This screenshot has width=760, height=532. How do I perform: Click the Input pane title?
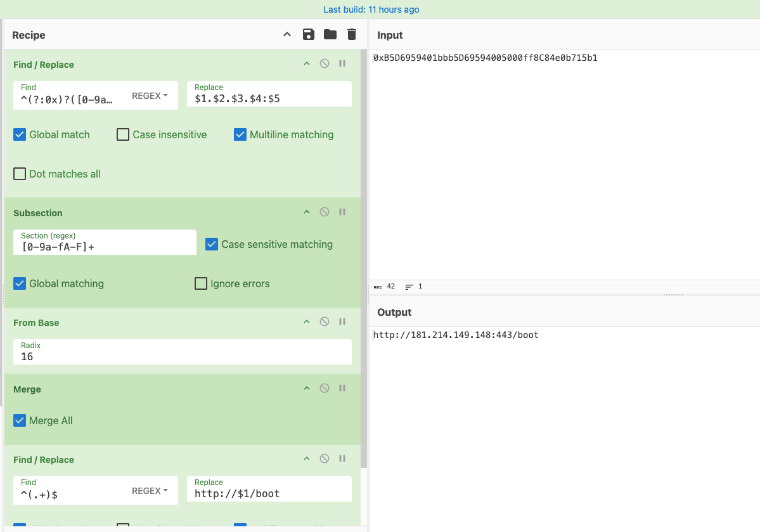point(390,35)
